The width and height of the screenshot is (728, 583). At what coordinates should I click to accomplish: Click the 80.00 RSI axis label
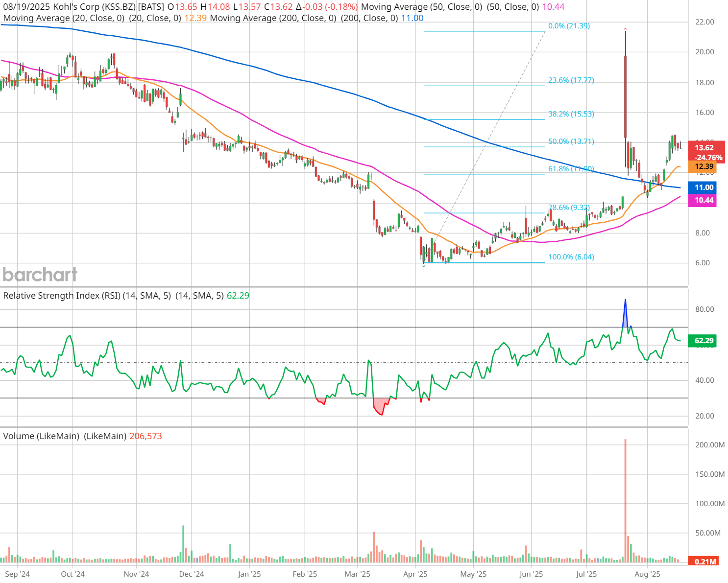coord(704,309)
